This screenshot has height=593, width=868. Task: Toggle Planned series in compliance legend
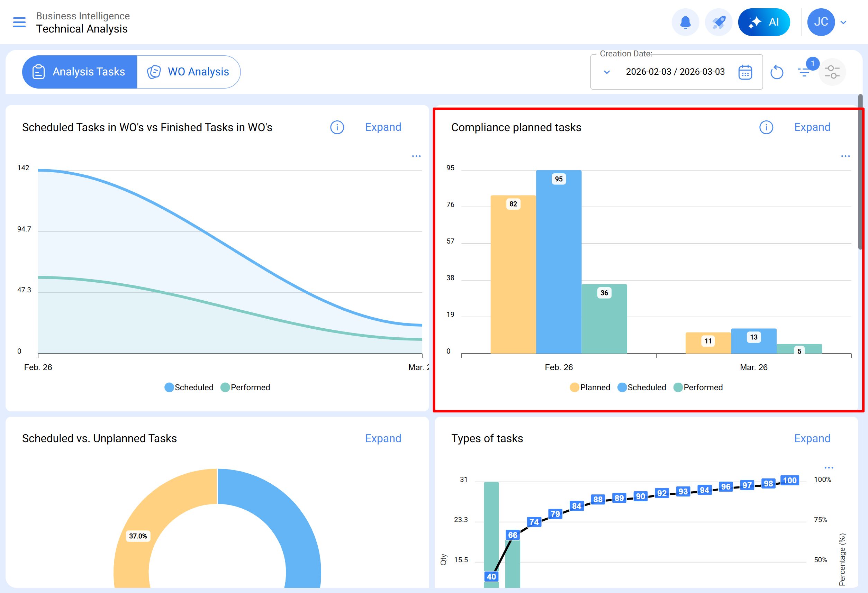click(x=590, y=387)
